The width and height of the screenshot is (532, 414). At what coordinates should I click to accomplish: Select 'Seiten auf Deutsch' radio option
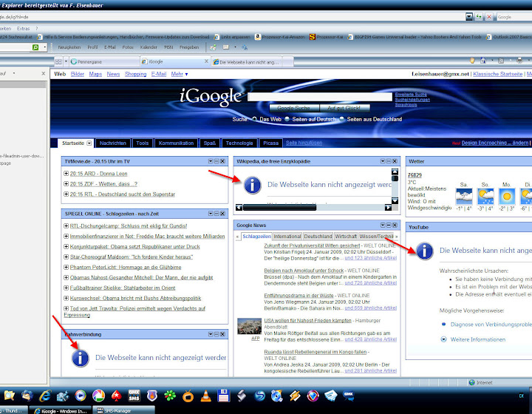pos(287,119)
